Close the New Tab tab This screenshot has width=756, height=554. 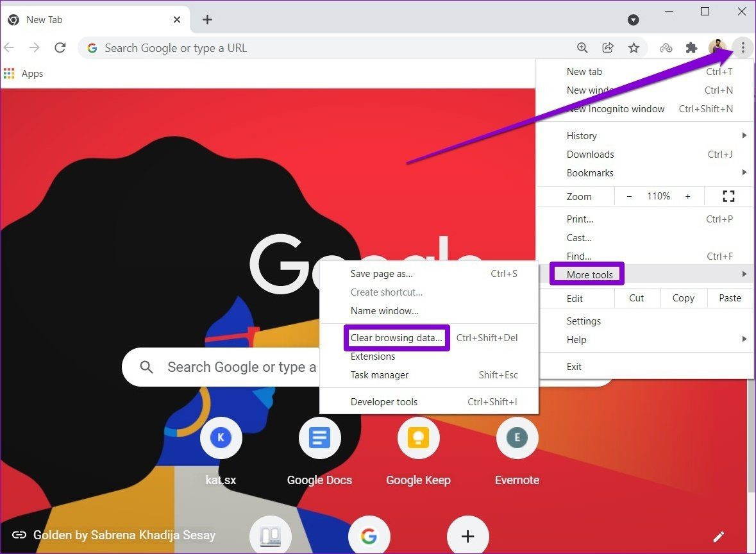[x=177, y=19]
